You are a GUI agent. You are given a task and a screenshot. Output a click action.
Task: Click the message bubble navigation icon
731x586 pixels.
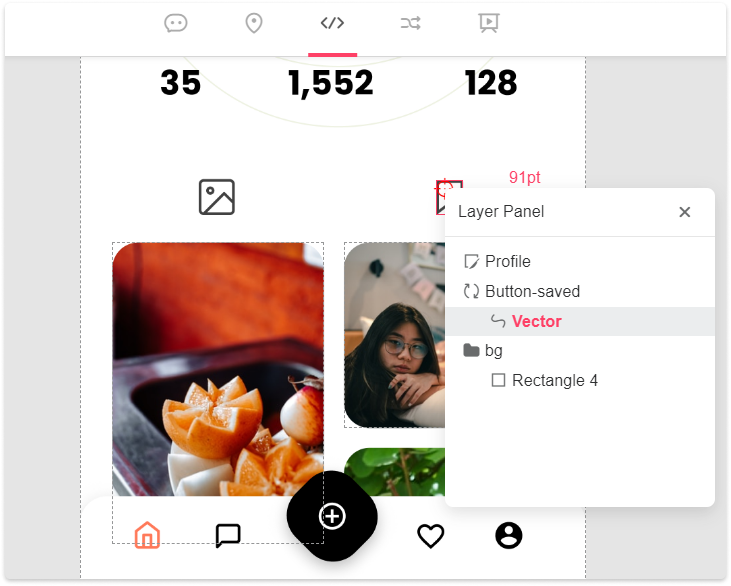tap(228, 536)
